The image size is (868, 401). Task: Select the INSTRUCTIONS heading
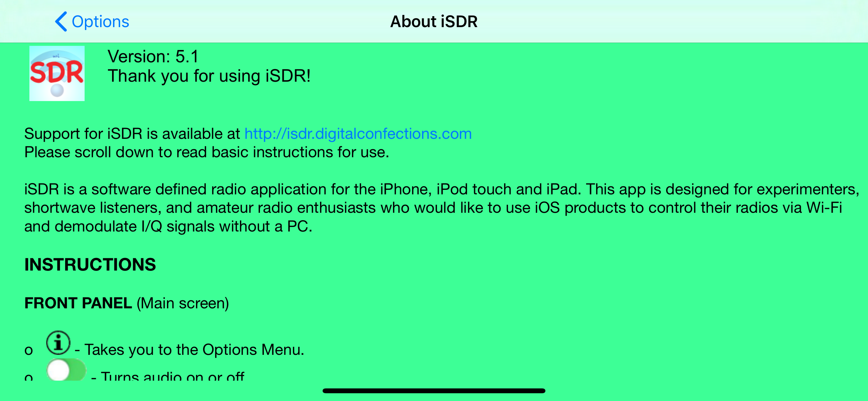(90, 264)
